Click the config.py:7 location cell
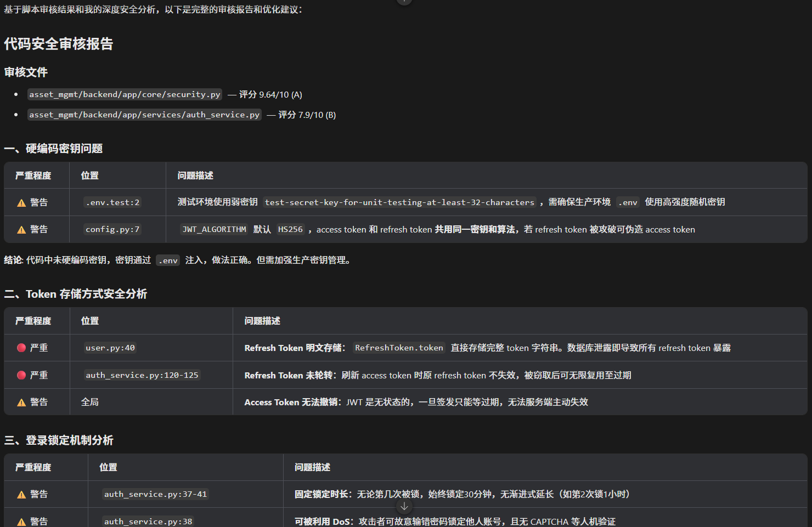Image resolution: width=812 pixels, height=527 pixels. (112, 229)
